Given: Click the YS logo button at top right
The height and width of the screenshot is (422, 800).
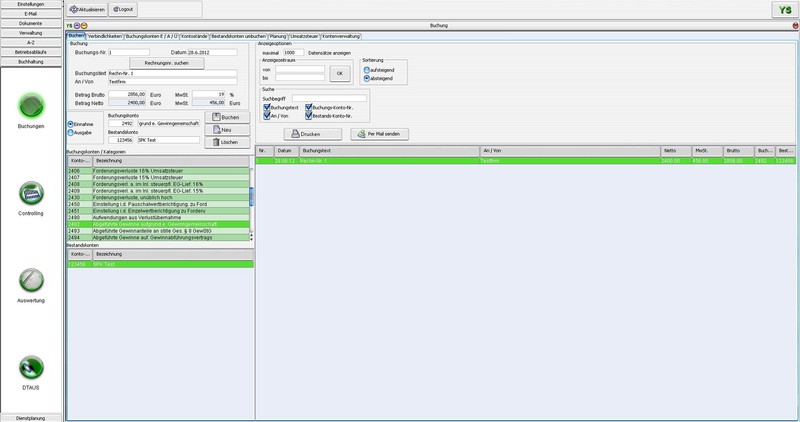Looking at the screenshot, I should [785, 10].
